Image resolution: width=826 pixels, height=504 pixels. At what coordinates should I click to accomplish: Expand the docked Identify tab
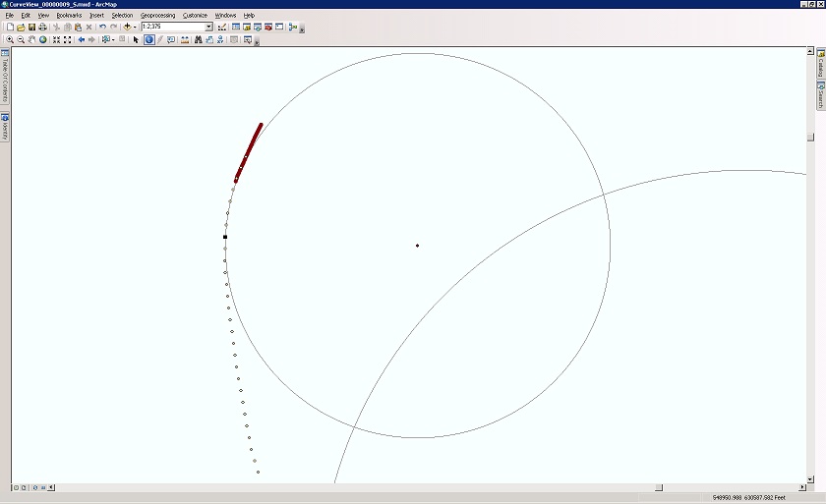coord(5,128)
